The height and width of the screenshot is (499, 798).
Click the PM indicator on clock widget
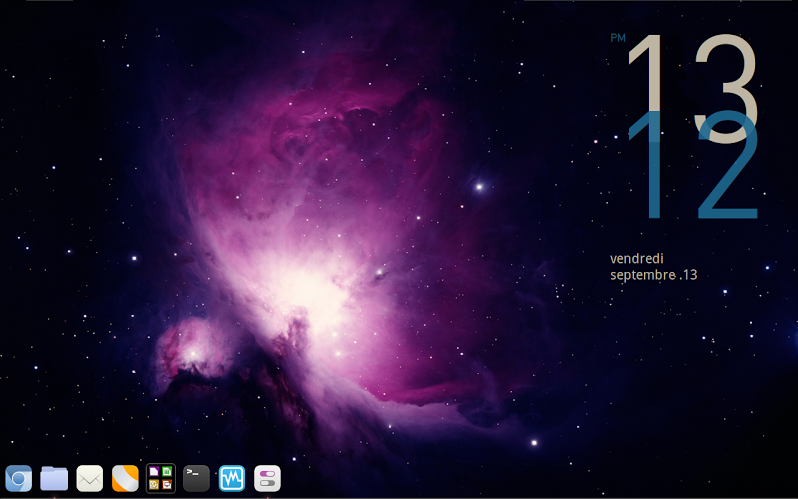pos(618,38)
